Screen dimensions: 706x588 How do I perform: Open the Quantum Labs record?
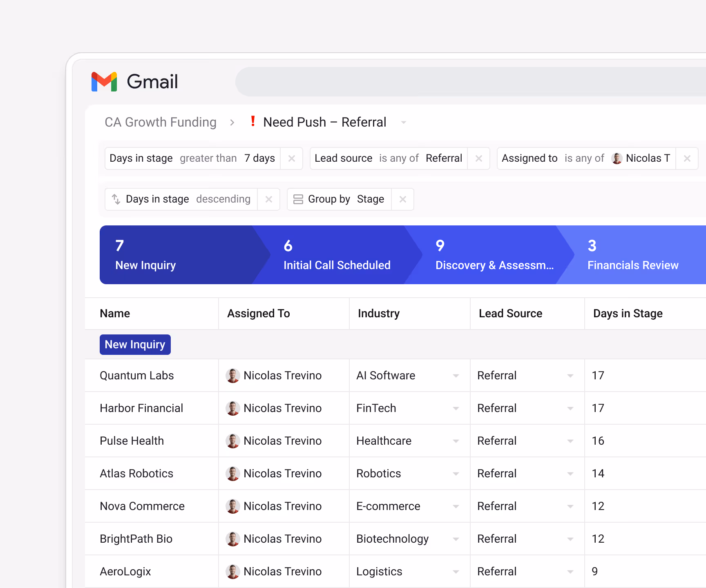137,376
